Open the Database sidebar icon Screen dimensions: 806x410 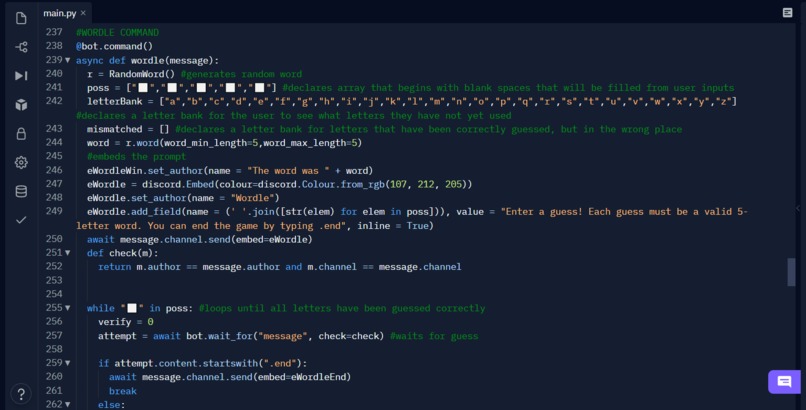click(x=21, y=191)
